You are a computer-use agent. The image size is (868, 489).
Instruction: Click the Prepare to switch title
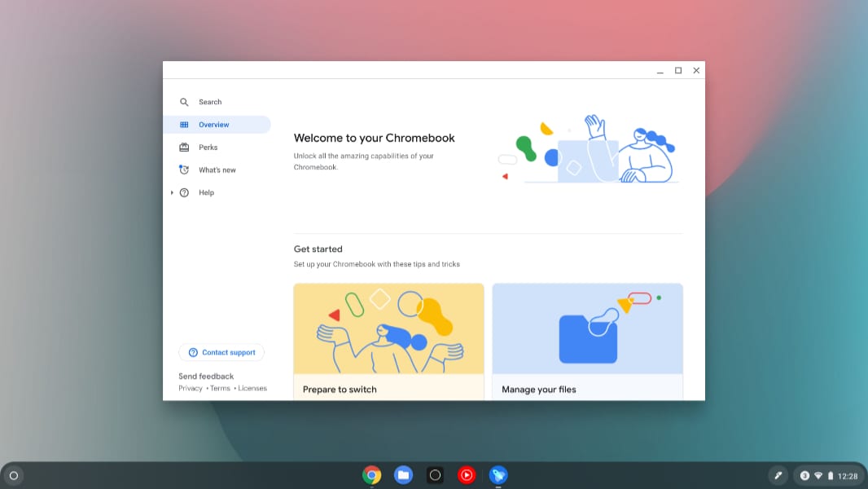[340, 390]
